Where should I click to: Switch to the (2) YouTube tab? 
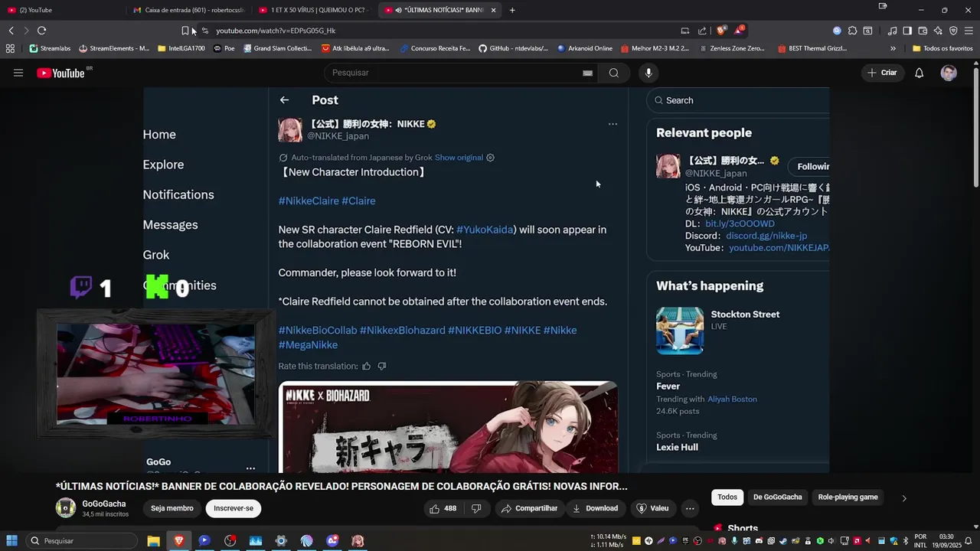click(x=63, y=10)
